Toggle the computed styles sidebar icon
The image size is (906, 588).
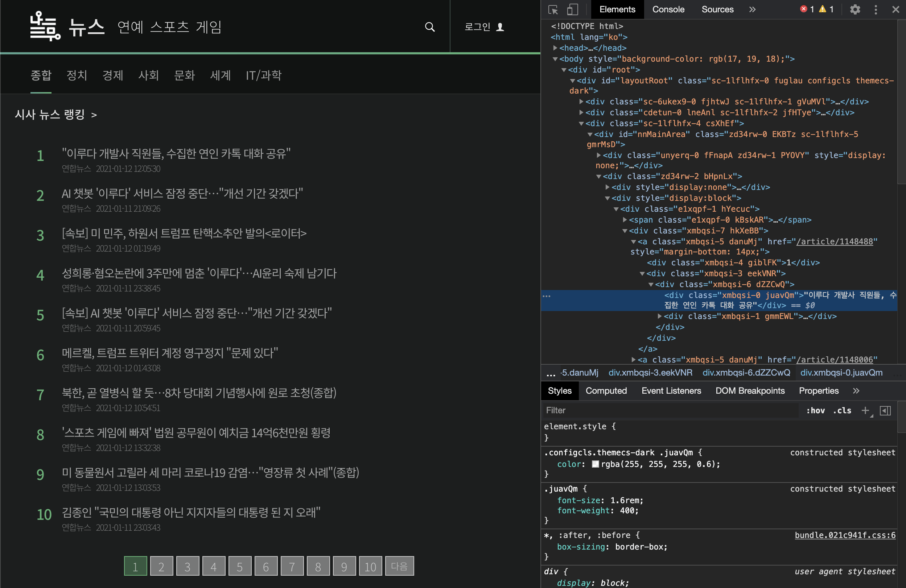click(x=885, y=410)
